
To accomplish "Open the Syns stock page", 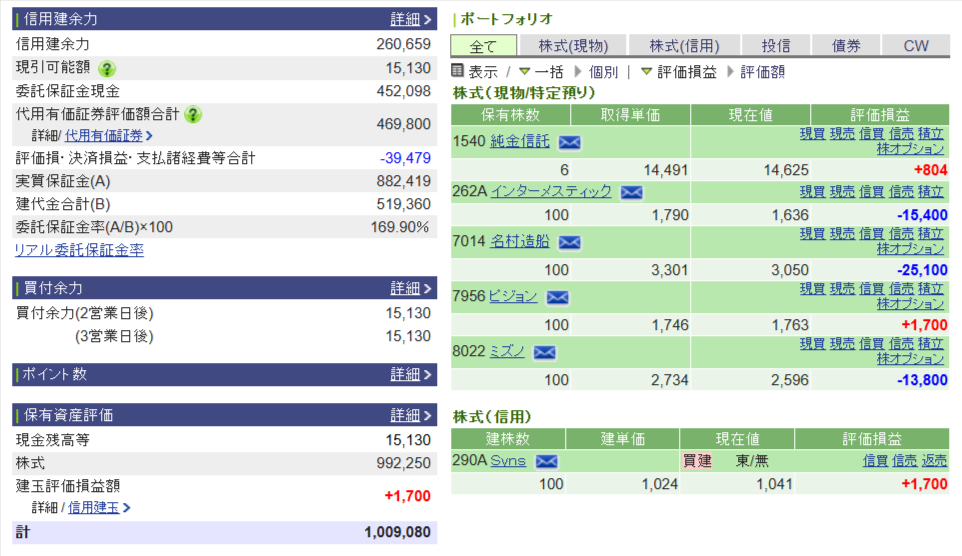I will coord(508,460).
